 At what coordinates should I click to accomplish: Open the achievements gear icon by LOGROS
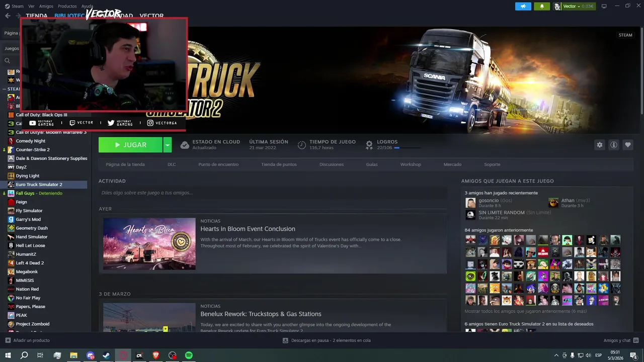(369, 145)
